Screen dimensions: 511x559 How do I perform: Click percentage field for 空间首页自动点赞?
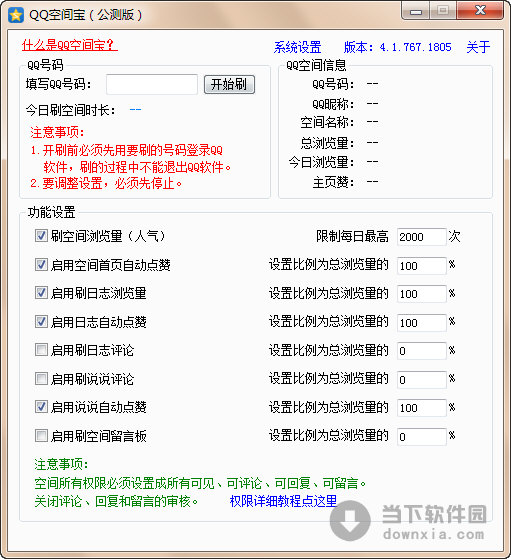pos(421,266)
